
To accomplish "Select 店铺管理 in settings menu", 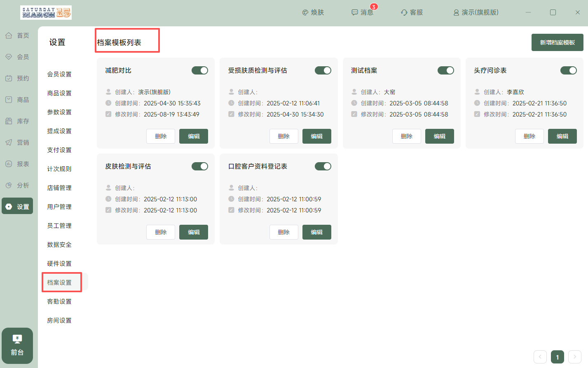I will pos(59,188).
